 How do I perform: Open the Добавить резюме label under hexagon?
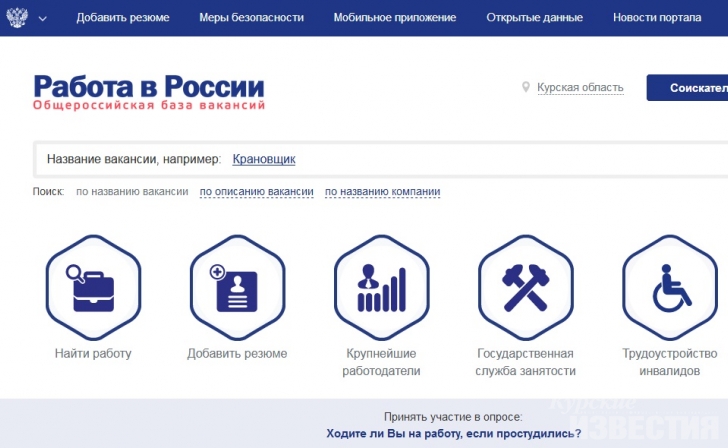237,354
